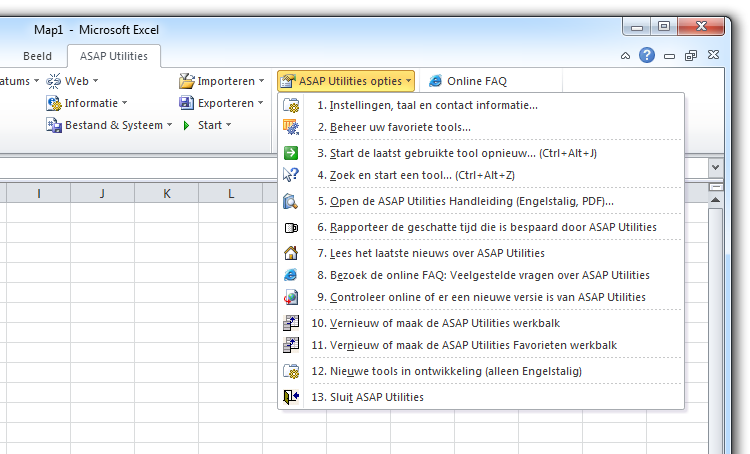Select column K header
750x454 pixels.
click(166, 193)
